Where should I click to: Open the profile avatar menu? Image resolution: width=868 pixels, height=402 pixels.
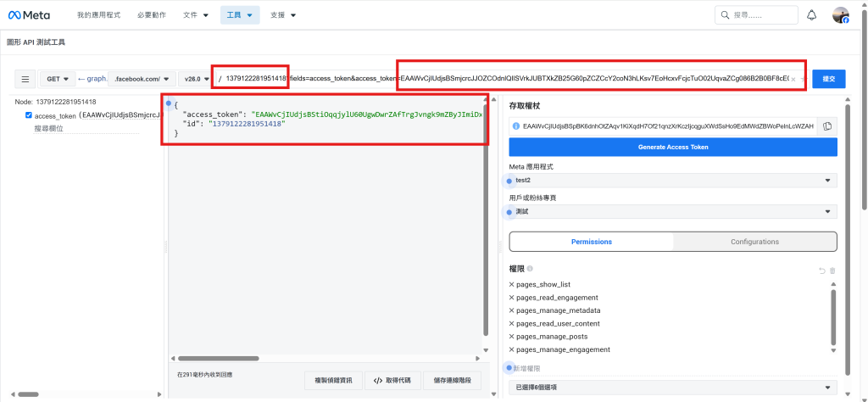pos(840,15)
